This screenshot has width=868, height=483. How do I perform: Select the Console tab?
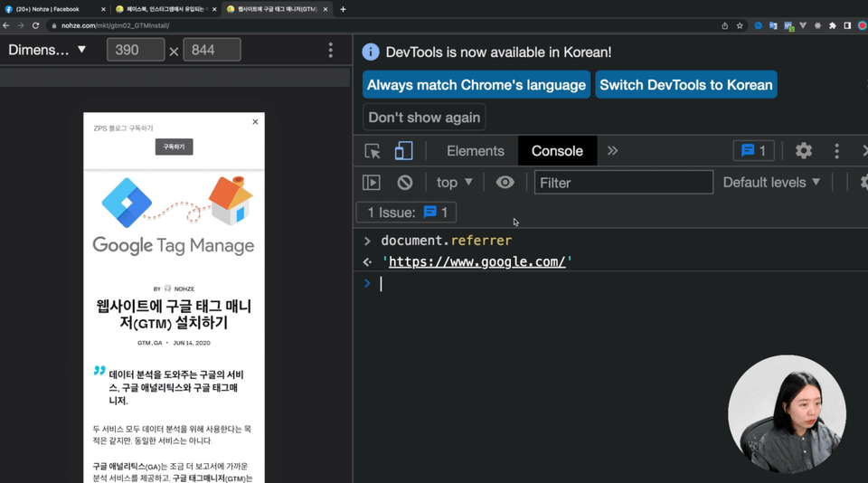tap(557, 151)
